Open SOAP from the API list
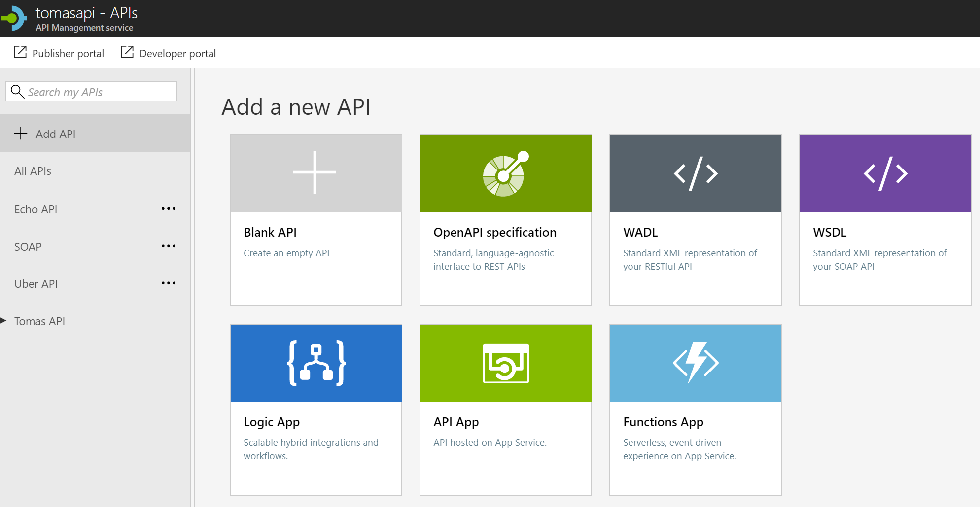This screenshot has width=980, height=507. click(28, 247)
